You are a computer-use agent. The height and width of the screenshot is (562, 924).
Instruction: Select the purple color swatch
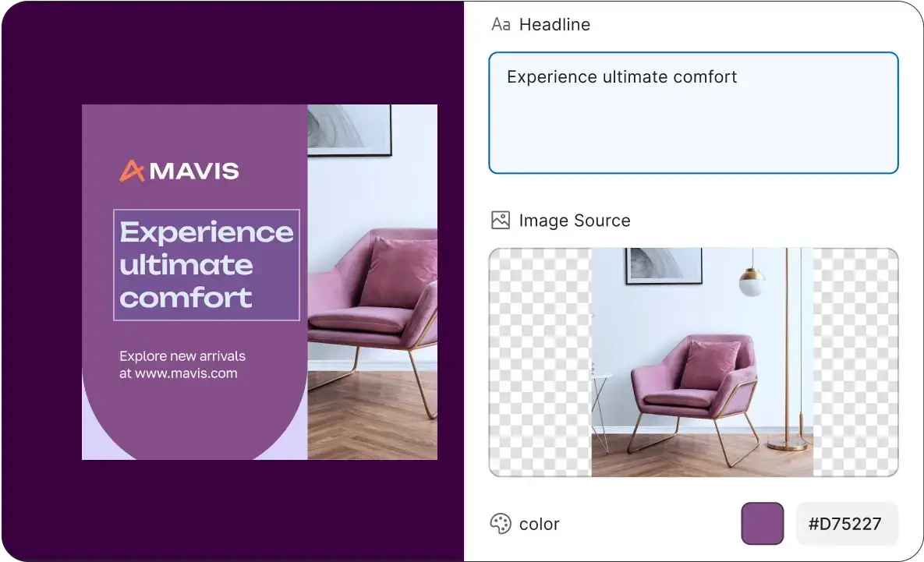tap(762, 523)
